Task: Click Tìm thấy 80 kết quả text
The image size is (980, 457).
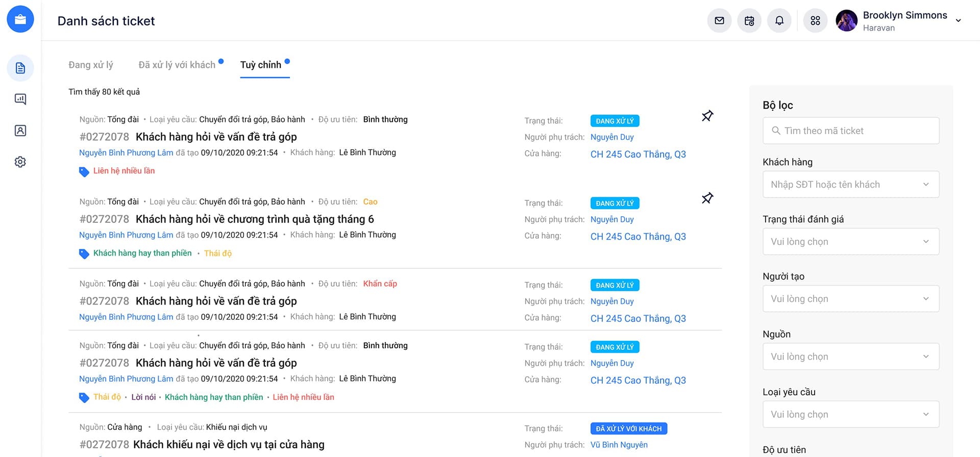Action: click(104, 92)
